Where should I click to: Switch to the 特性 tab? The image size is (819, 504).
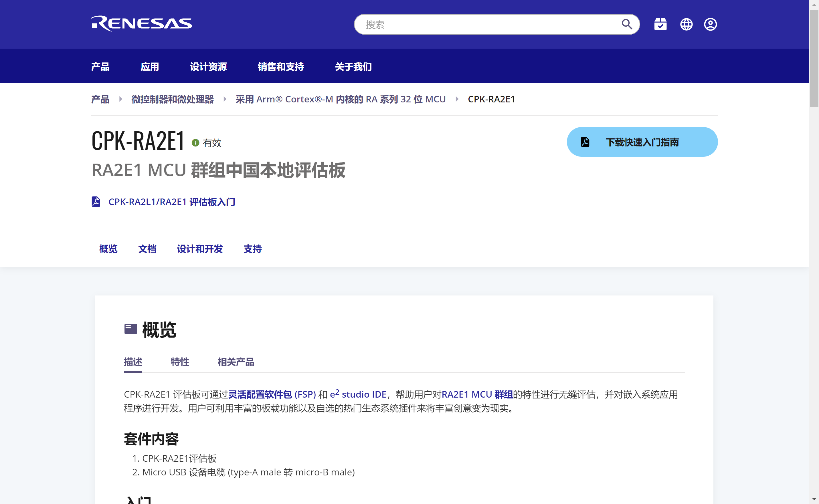click(180, 362)
